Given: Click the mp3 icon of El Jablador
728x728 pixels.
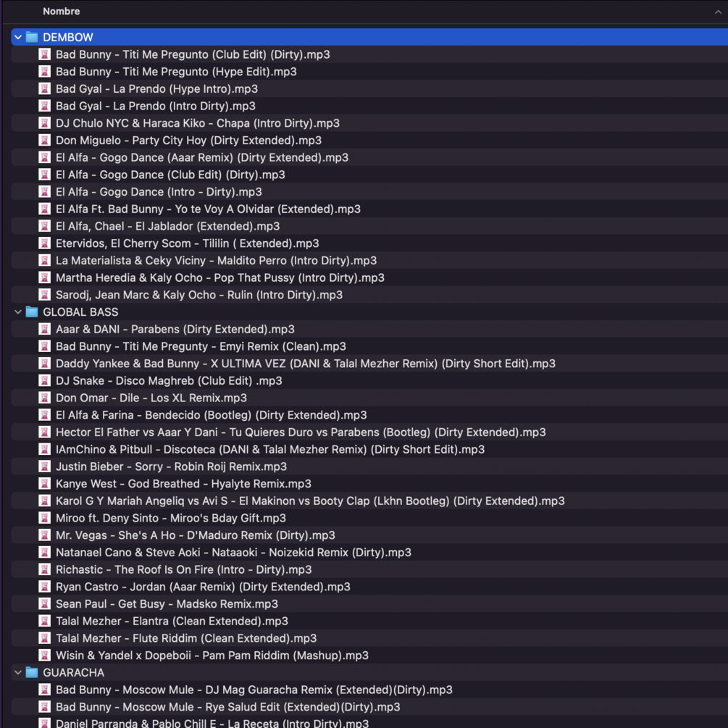Looking at the screenshot, I should [x=45, y=226].
